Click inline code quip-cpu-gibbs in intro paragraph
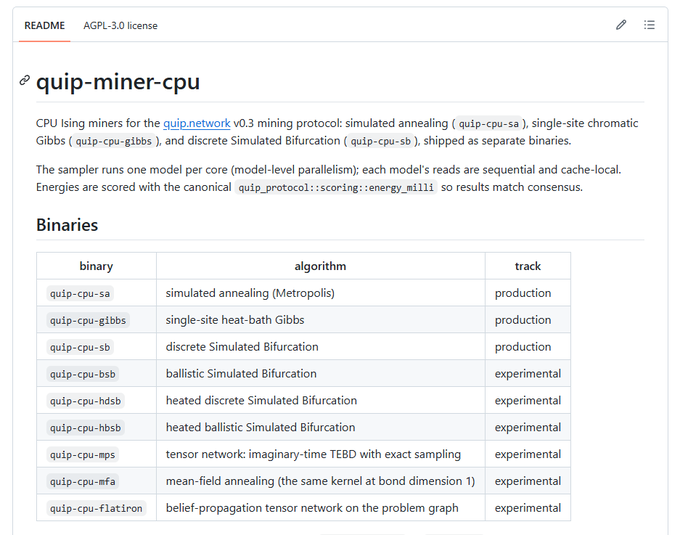This screenshot has height=535, width=680. click(x=114, y=141)
